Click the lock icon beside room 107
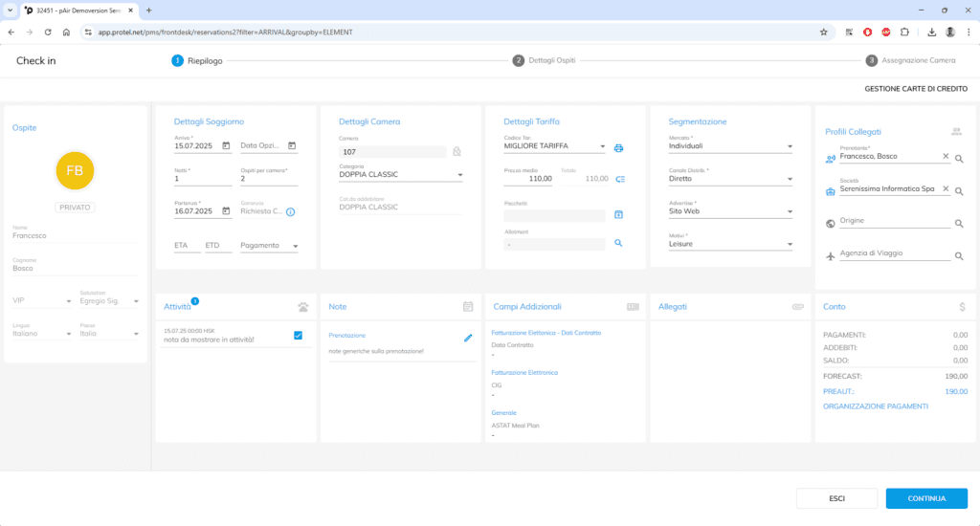 click(457, 151)
